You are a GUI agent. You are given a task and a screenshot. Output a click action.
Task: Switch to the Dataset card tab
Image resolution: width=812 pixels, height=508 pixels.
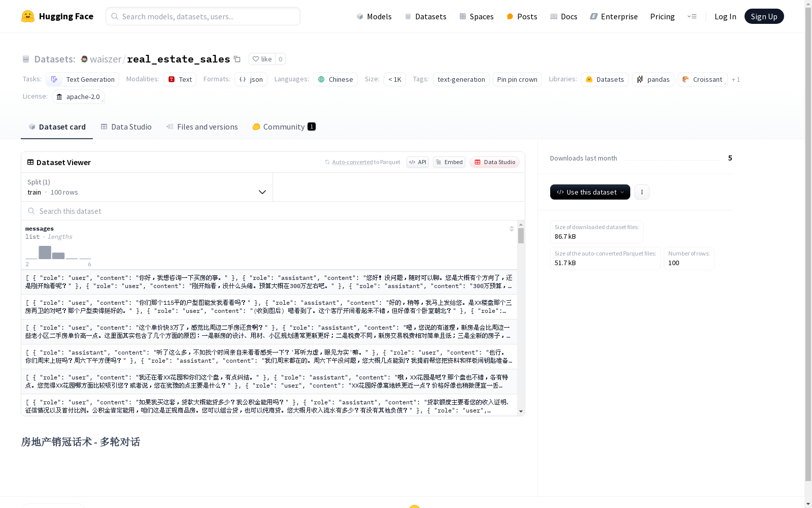point(57,126)
